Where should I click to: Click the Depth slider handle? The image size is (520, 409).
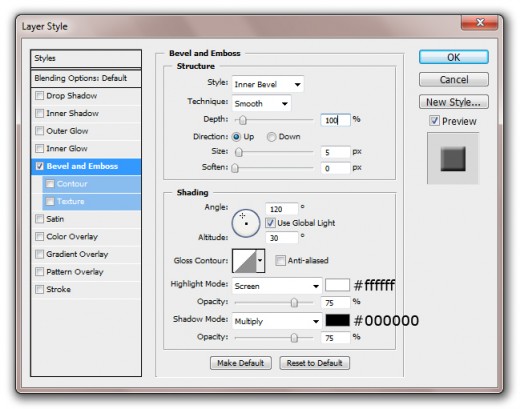coord(243,120)
